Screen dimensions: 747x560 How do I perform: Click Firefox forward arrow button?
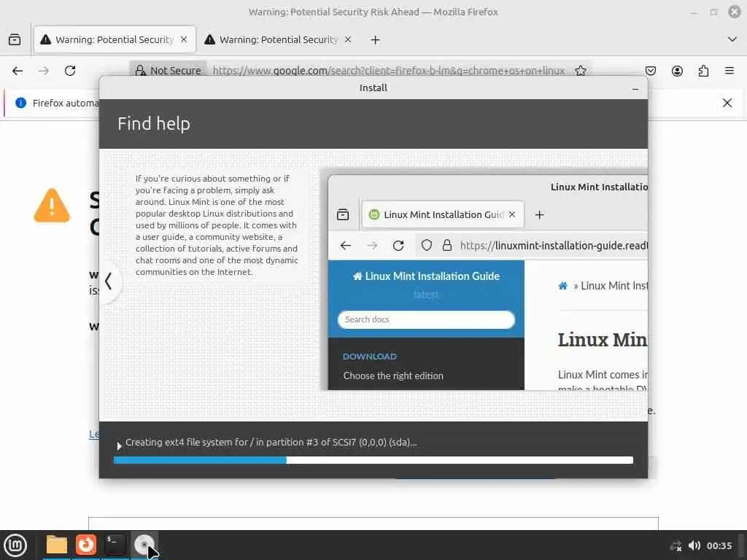(x=44, y=71)
